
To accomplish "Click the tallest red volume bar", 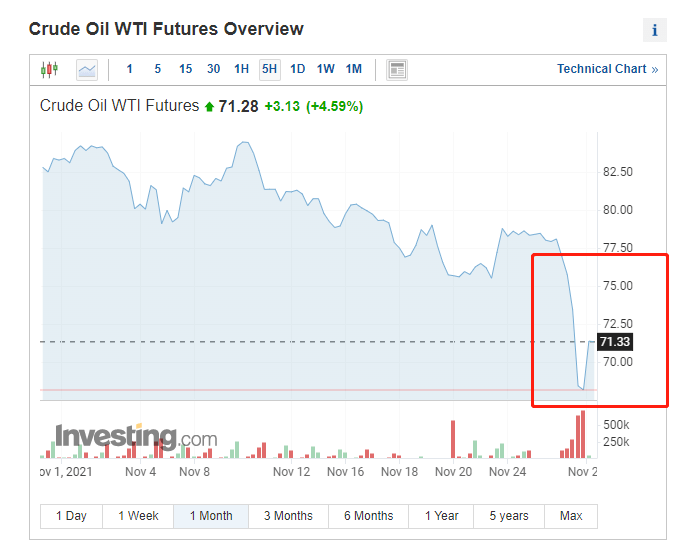I will click(x=583, y=434).
